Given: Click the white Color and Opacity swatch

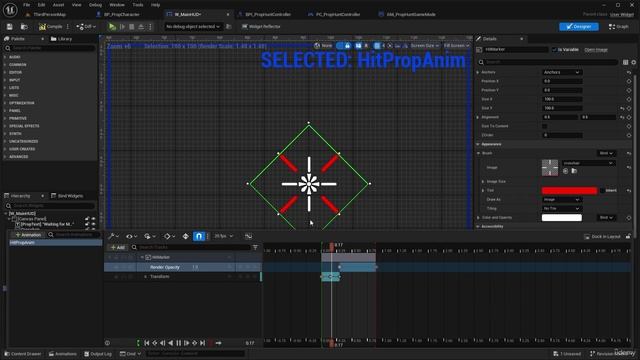Looking at the screenshot, I should coord(562,218).
